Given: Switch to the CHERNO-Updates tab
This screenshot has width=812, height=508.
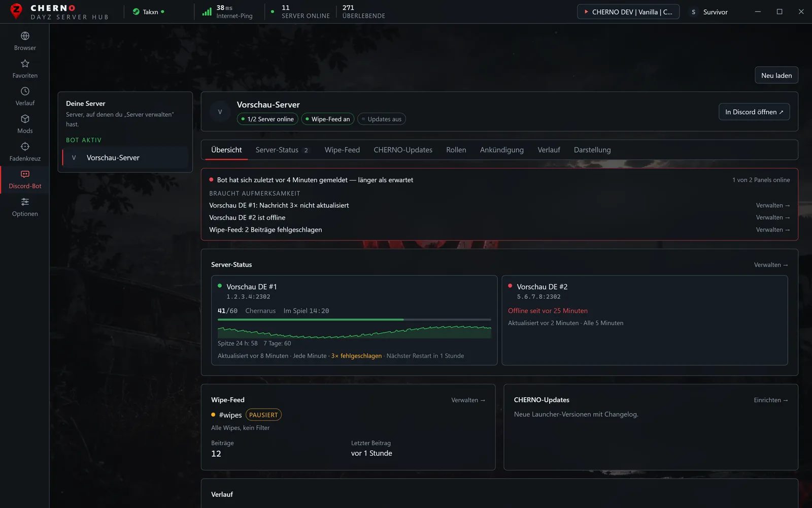Looking at the screenshot, I should [x=403, y=150].
